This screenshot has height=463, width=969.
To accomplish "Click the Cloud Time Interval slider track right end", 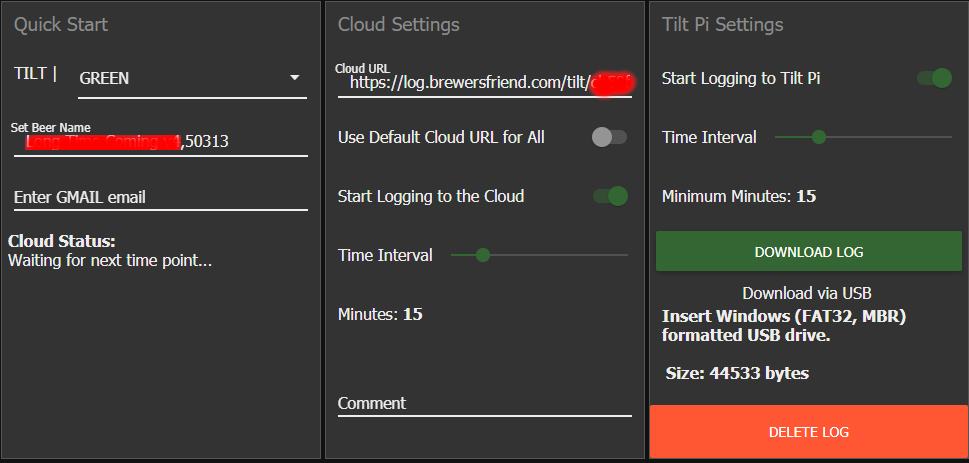I will click(x=624, y=255).
